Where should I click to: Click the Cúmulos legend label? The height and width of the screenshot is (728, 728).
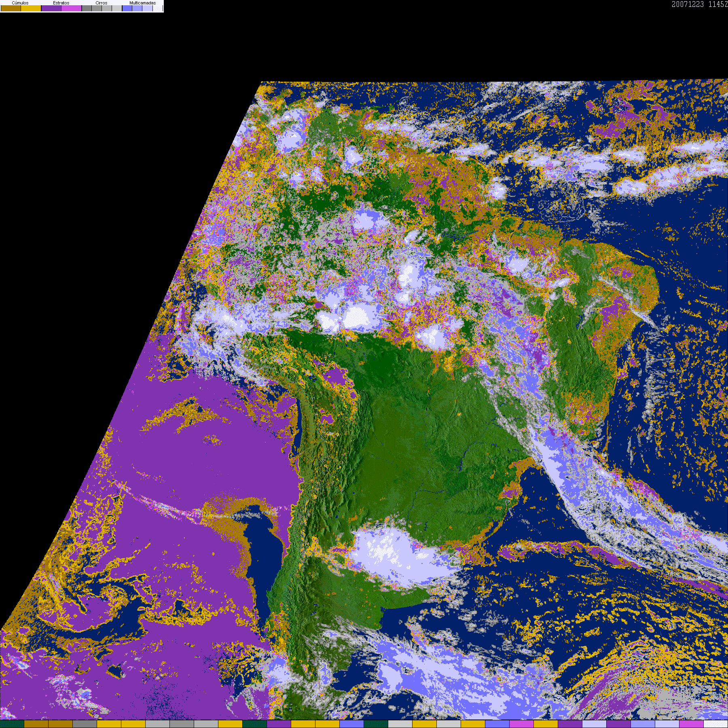[20, 3]
